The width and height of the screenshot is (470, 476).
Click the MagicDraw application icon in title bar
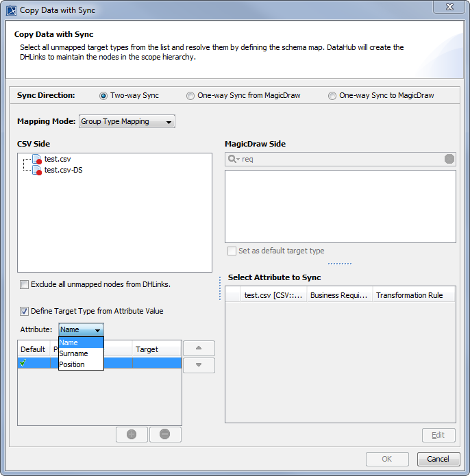coord(11,10)
